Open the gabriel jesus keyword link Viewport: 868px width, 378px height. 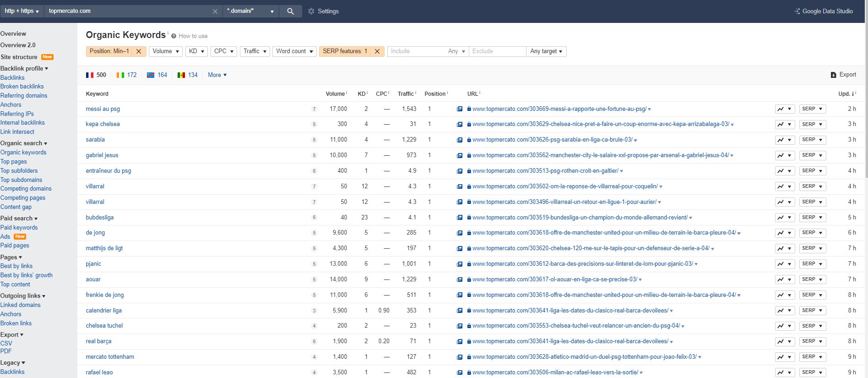[102, 155]
